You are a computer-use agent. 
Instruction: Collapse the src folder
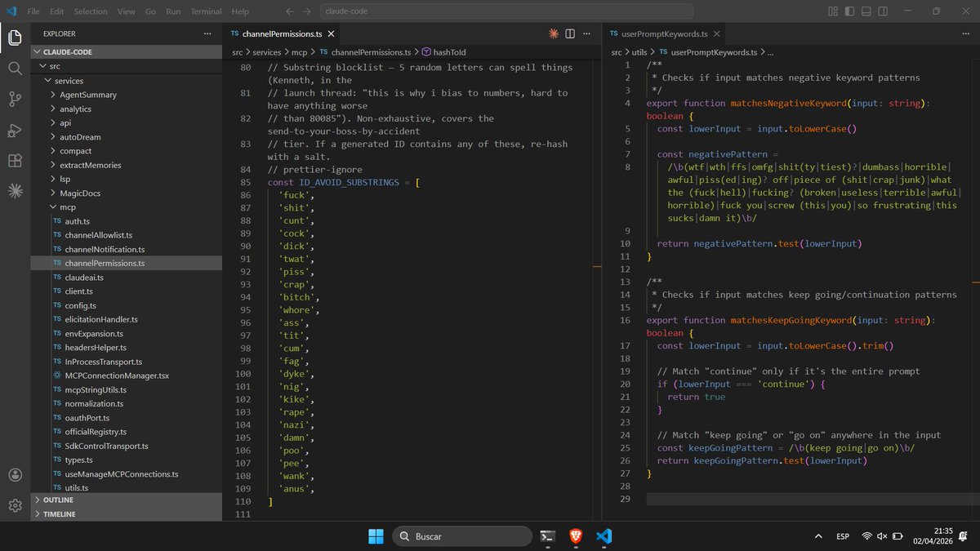(127, 66)
